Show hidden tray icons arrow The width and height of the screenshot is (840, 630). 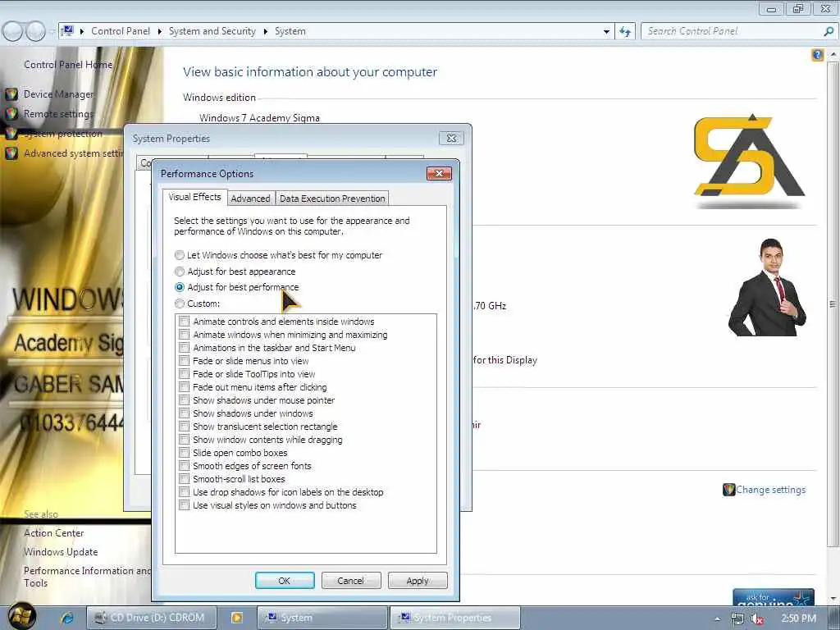tap(717, 619)
